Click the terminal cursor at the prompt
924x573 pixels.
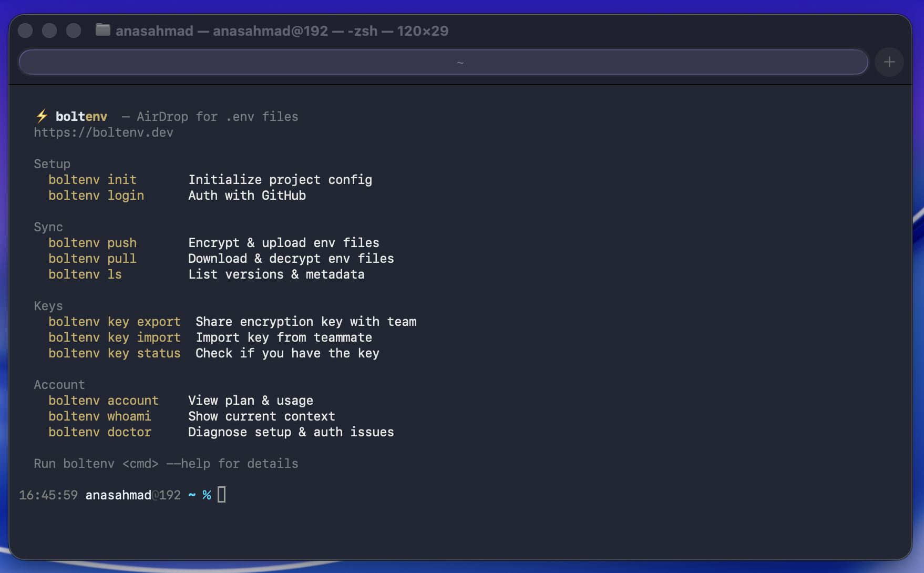pyautogui.click(x=222, y=495)
